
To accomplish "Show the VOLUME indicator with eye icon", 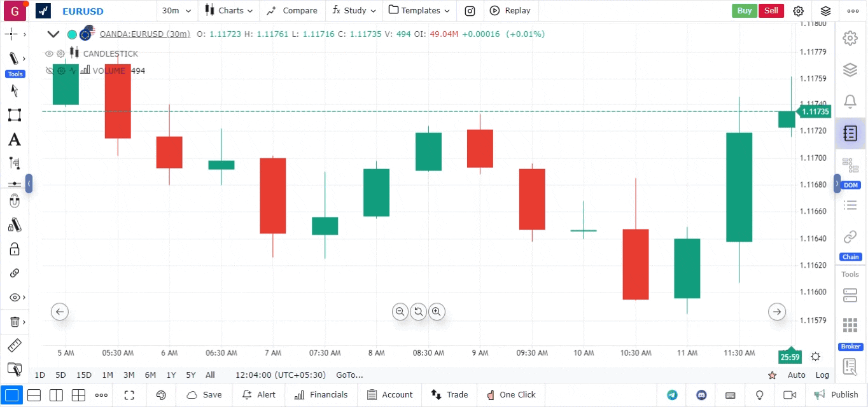I will (49, 71).
